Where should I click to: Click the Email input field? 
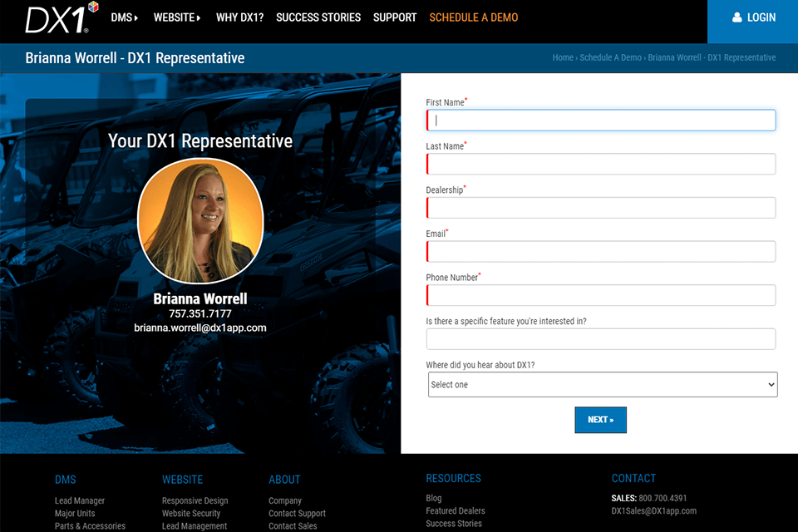click(x=600, y=252)
